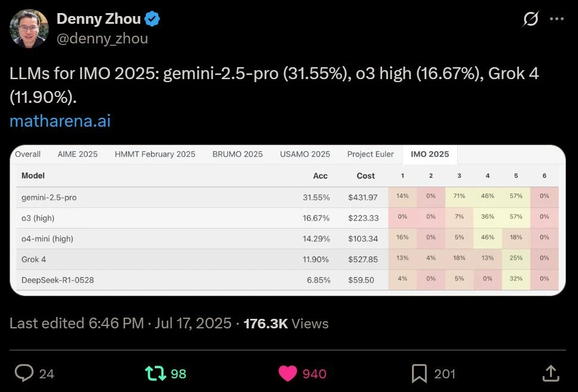
Task: Click the Grok slash-circle icon
Action: pyautogui.click(x=531, y=19)
